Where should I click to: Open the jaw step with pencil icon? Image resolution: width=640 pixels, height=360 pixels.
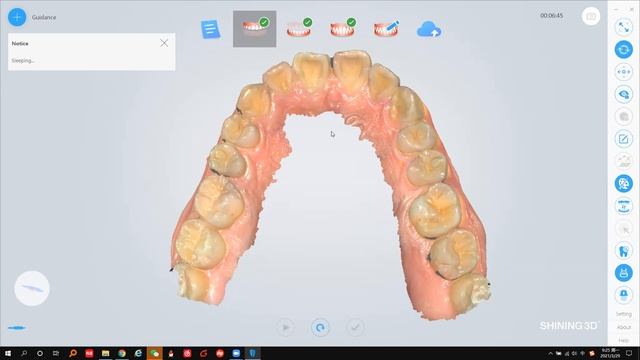[x=386, y=28]
